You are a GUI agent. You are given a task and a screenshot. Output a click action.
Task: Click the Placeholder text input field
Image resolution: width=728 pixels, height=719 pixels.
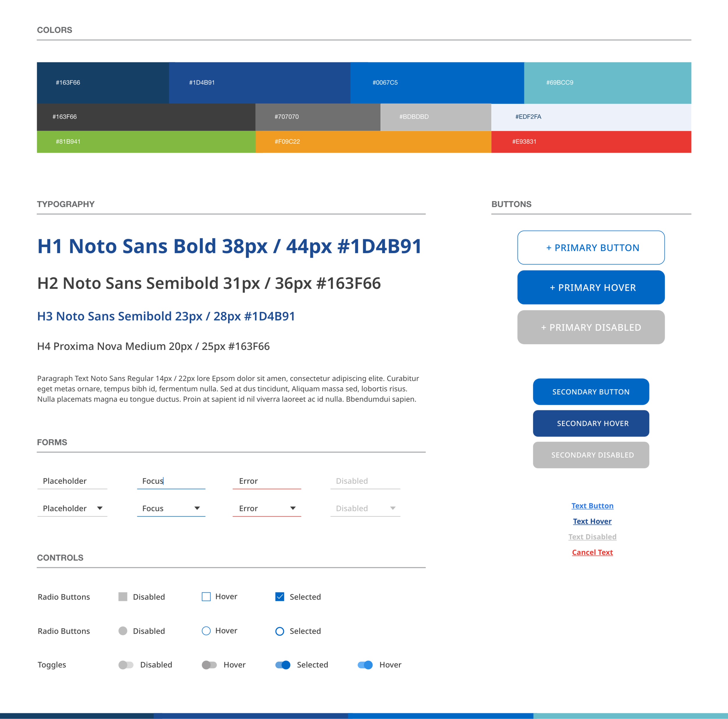tap(72, 481)
